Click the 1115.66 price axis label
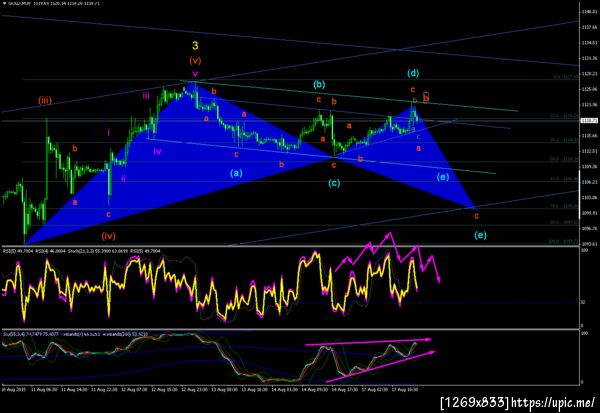This screenshot has width=600, height=413. (590, 135)
